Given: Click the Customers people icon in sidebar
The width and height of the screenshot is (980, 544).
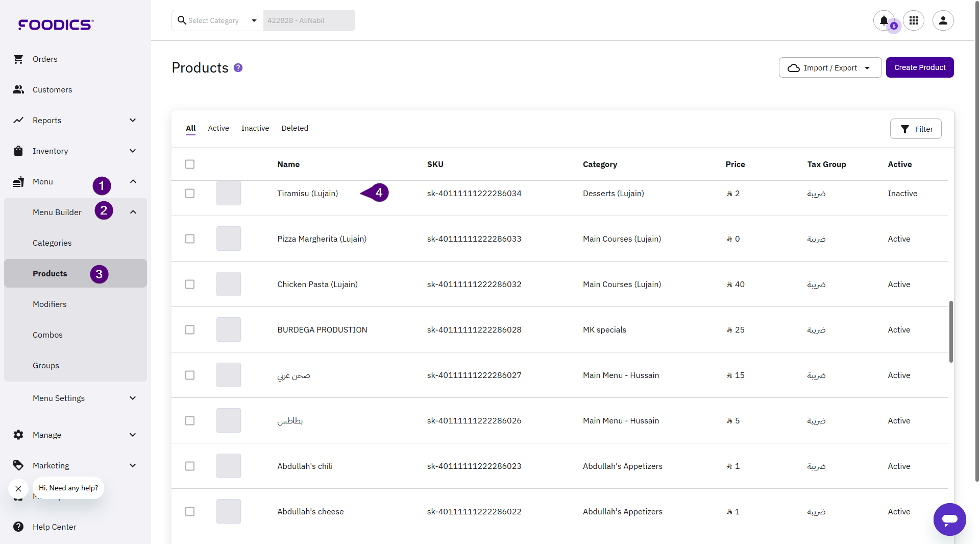Looking at the screenshot, I should click(18, 90).
